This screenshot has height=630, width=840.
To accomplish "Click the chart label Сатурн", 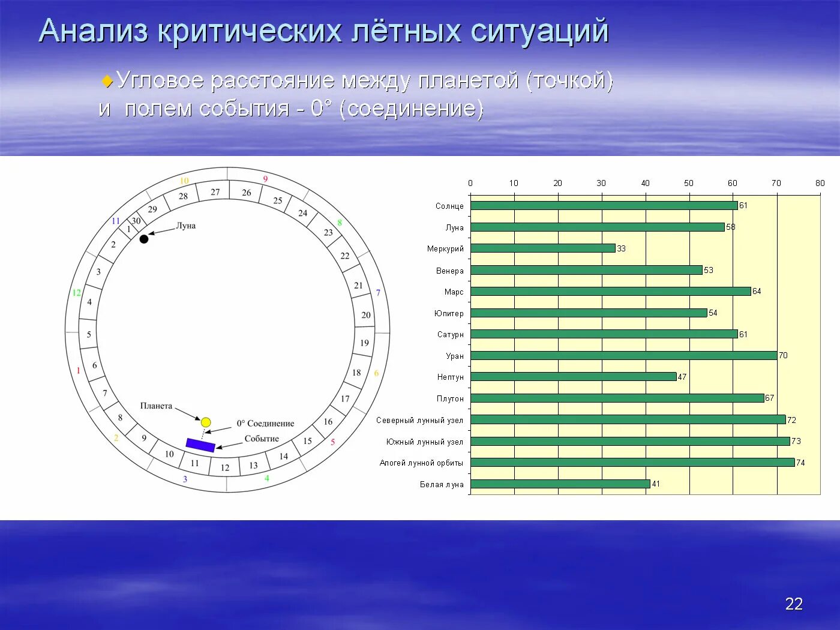I will pyautogui.click(x=451, y=334).
